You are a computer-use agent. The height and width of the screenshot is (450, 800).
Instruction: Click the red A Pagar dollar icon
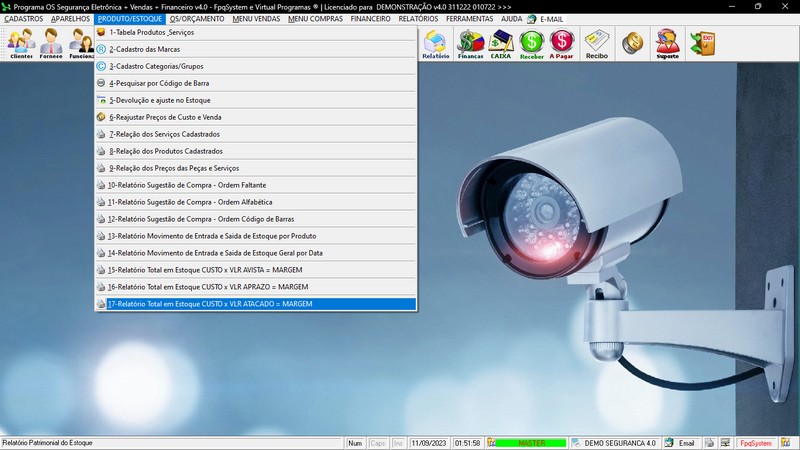[x=561, y=44]
